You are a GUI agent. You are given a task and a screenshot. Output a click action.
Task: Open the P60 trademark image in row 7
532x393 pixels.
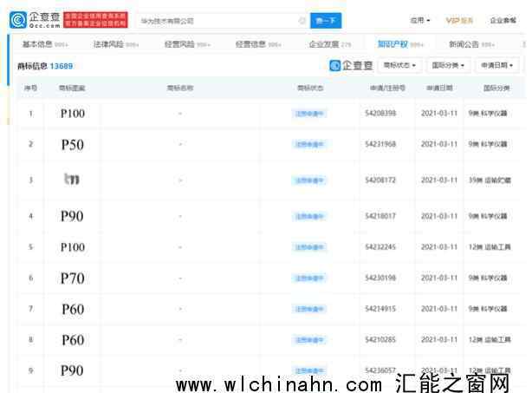(x=73, y=310)
